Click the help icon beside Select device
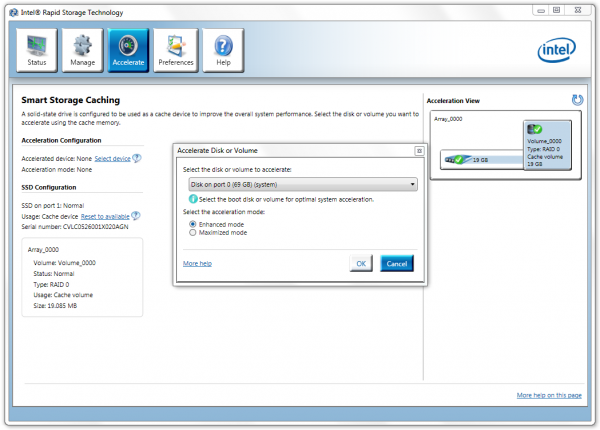The width and height of the screenshot is (600, 430). click(x=137, y=158)
